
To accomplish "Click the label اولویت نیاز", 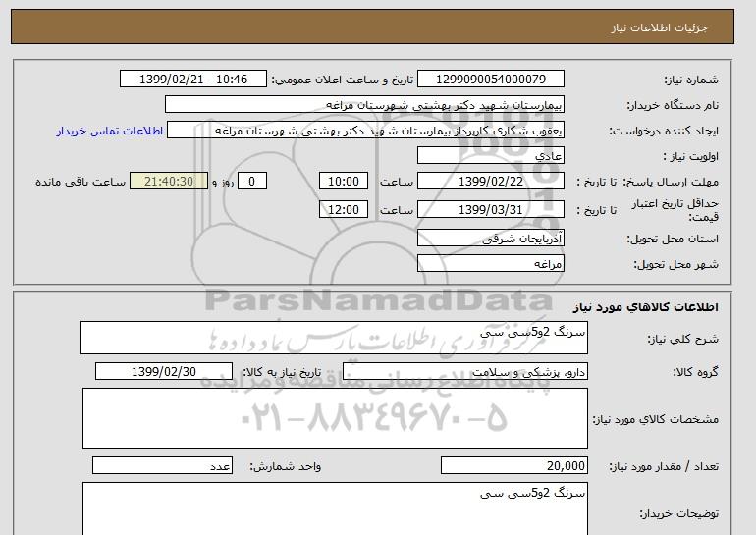I will 690,156.
